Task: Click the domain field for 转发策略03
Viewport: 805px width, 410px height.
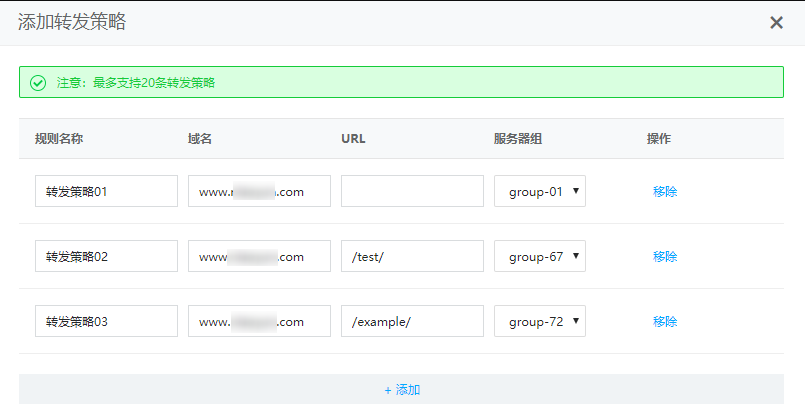Action: point(259,321)
